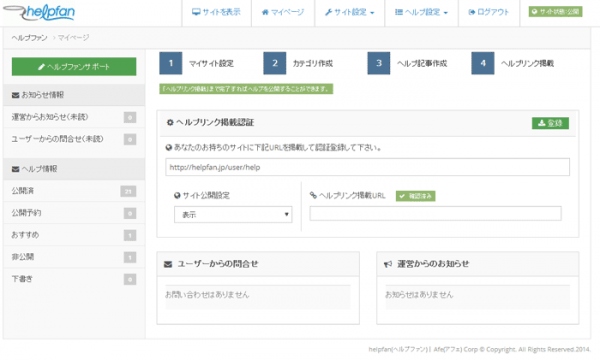Click step 3 number box
The height and width of the screenshot is (360, 600).
pyautogui.click(x=379, y=63)
